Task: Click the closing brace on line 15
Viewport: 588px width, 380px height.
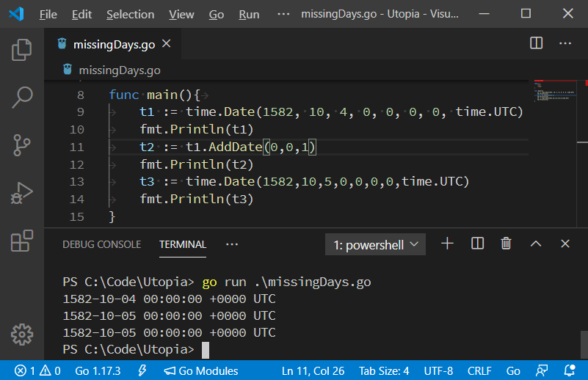Action: [112, 216]
